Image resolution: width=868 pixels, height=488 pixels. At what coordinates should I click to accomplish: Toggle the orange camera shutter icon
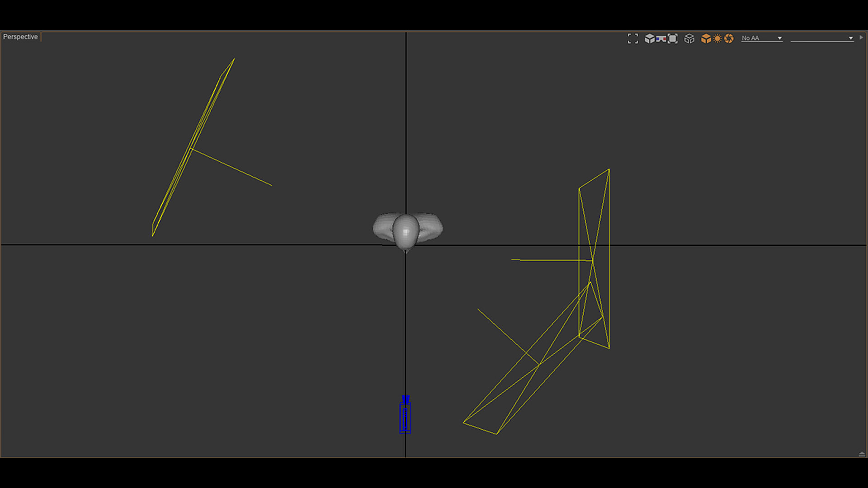click(x=729, y=39)
